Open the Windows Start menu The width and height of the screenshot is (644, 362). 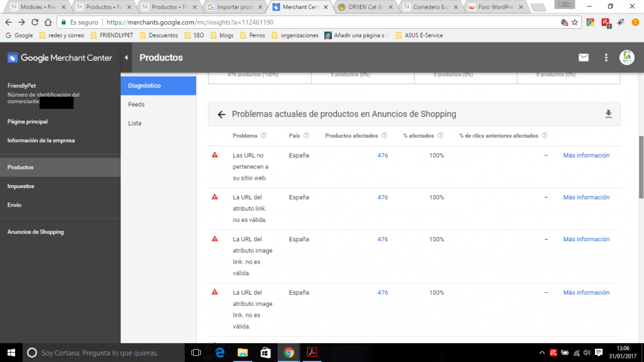(x=11, y=353)
